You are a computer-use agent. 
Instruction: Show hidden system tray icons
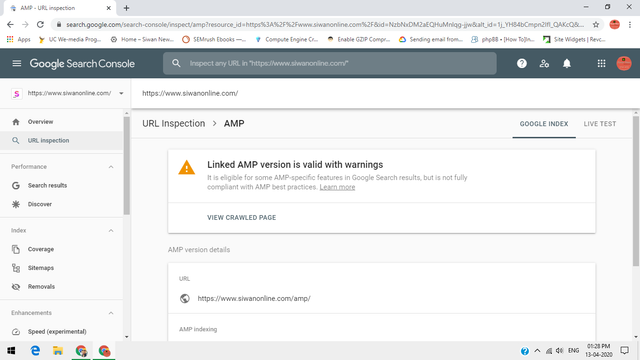[x=537, y=351]
